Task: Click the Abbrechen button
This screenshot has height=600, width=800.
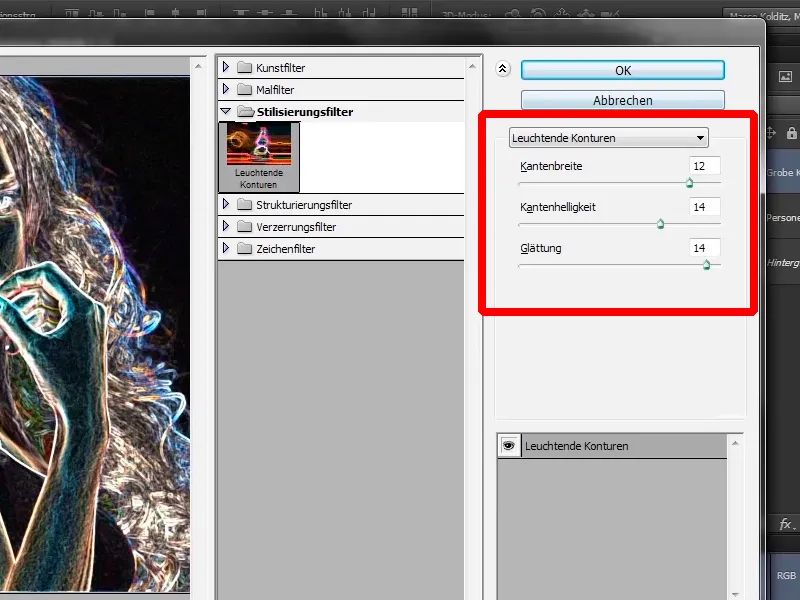Action: pyautogui.click(x=622, y=100)
